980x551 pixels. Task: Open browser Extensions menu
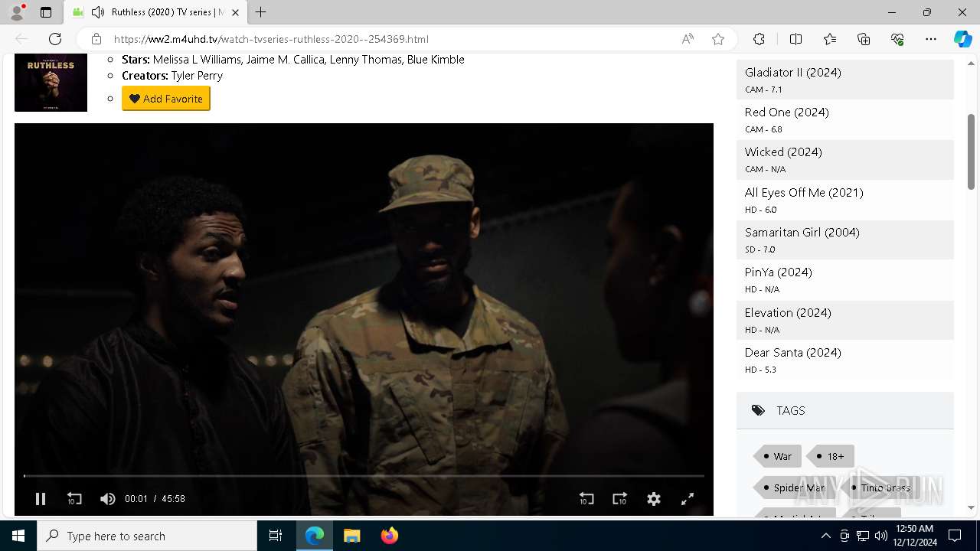click(759, 39)
